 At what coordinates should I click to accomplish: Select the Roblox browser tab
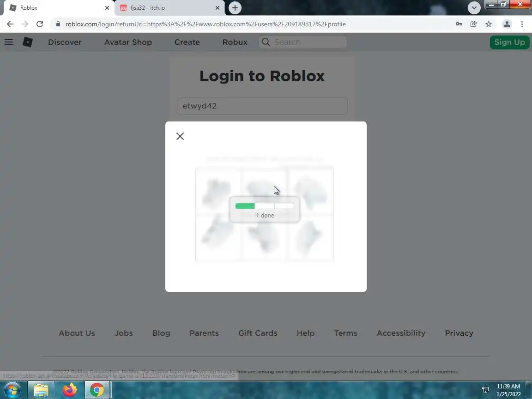(x=58, y=8)
